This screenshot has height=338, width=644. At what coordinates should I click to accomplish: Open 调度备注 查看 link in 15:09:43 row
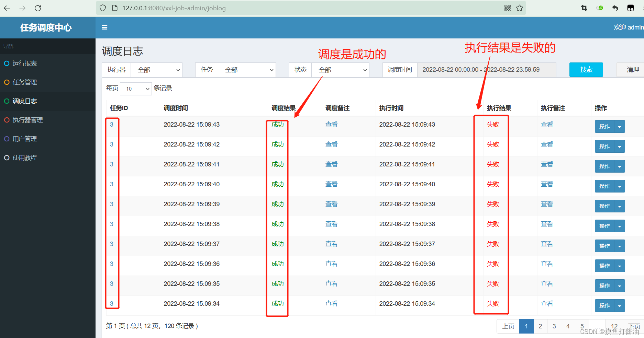[332, 125]
